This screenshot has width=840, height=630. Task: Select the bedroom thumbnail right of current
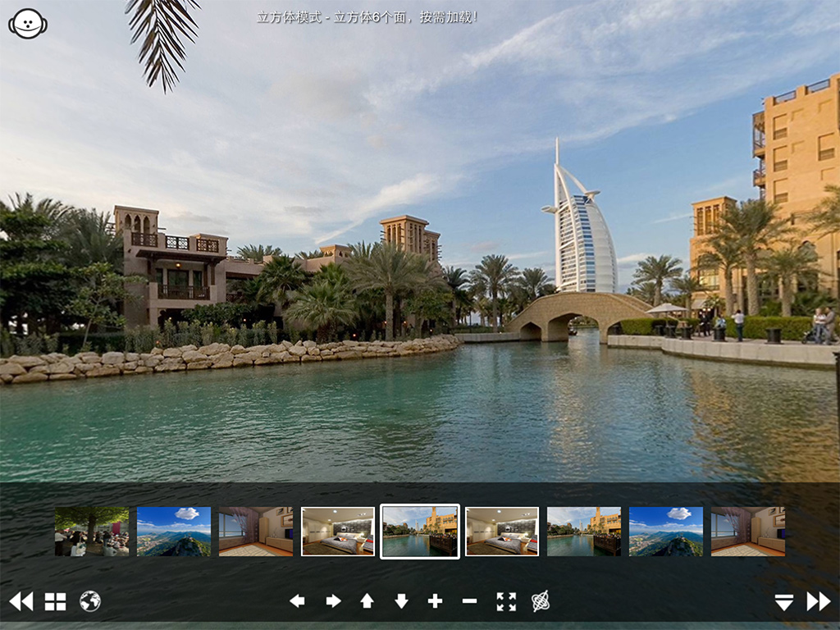pos(502,532)
